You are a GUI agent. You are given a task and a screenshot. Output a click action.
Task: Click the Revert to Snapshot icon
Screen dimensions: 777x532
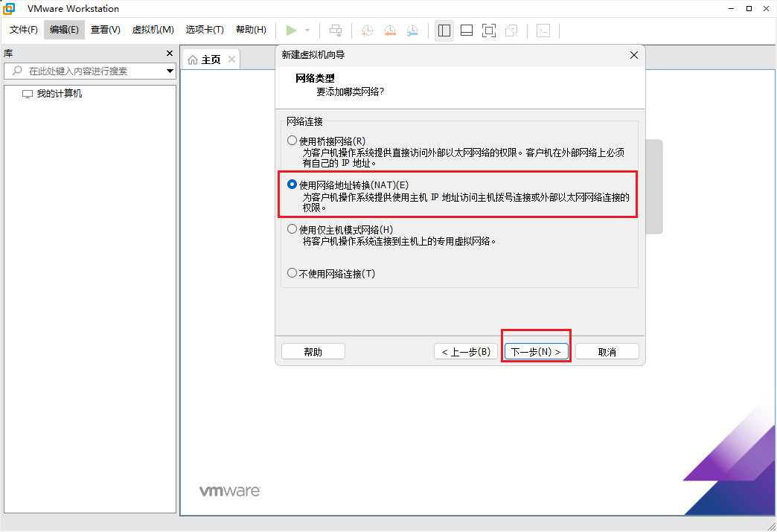pyautogui.click(x=390, y=31)
